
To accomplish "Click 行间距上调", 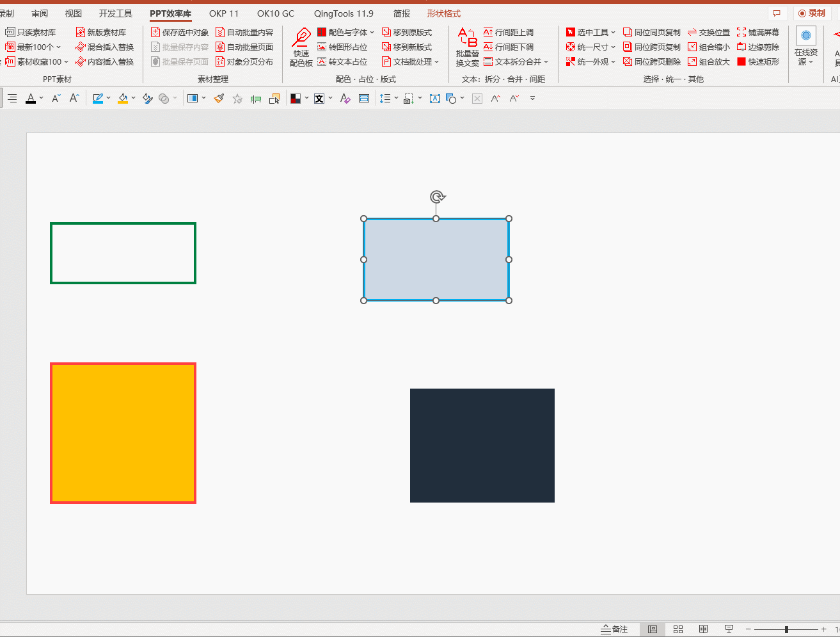I will (x=509, y=32).
